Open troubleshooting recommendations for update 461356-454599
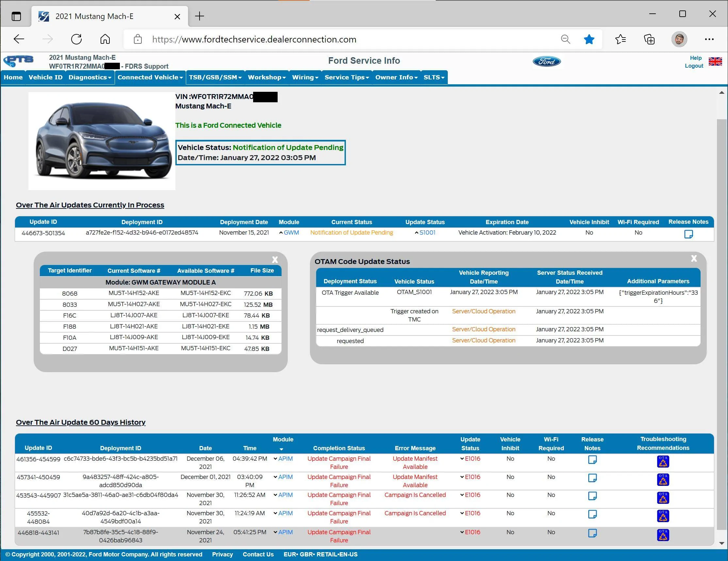The image size is (728, 561). pos(663,462)
